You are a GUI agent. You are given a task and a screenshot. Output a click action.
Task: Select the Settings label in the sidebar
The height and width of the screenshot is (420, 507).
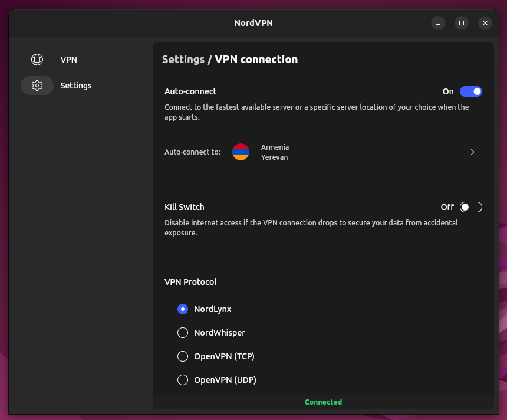76,86
